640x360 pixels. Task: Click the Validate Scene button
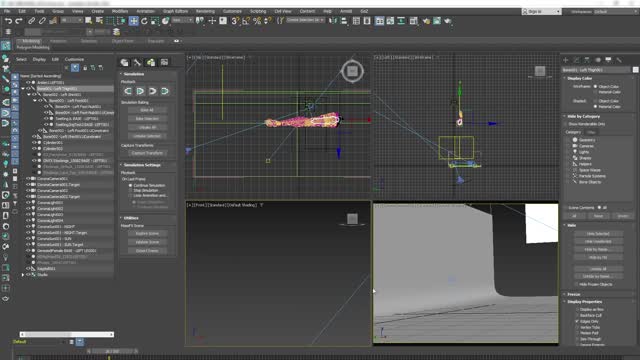click(147, 242)
